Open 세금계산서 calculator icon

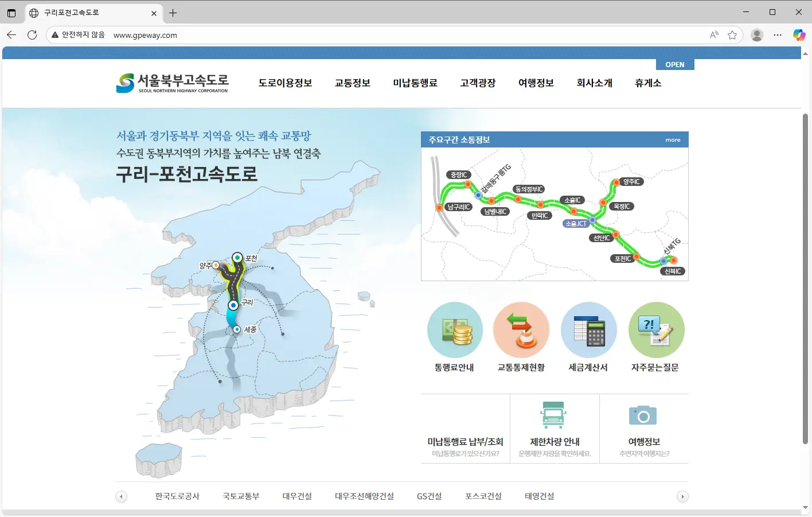(589, 330)
